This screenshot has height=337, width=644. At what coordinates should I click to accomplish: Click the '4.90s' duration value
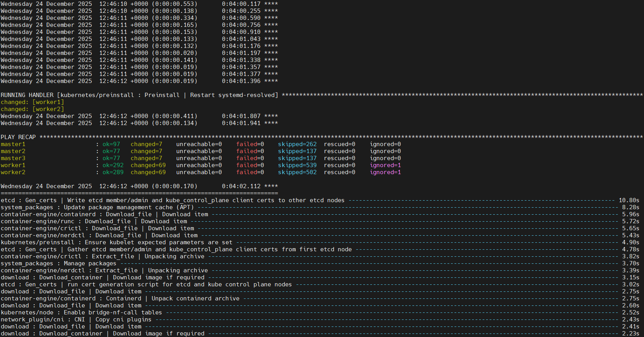(x=631, y=242)
